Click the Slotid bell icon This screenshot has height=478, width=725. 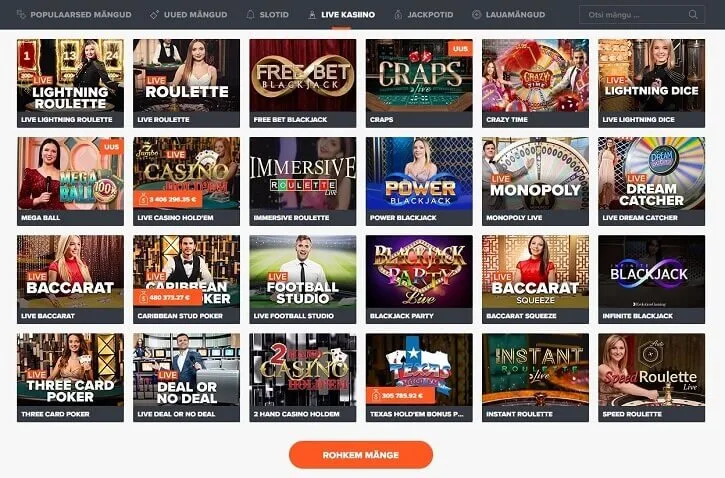250,14
